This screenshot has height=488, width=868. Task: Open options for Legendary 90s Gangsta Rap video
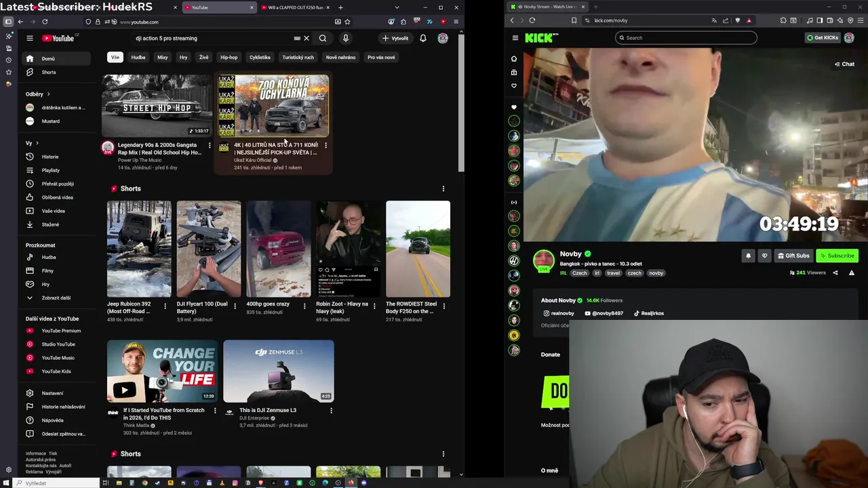(x=210, y=145)
